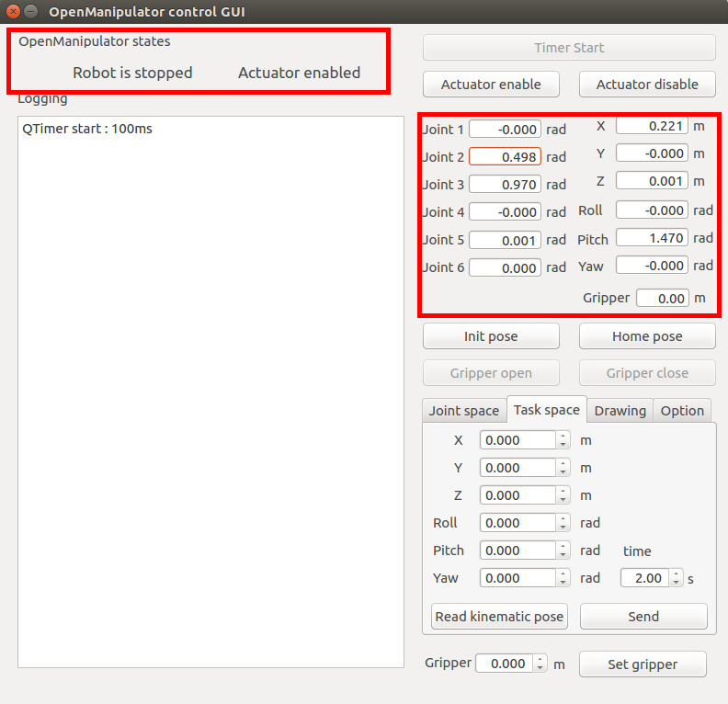Increment the bottom Gripper spinbox value
This screenshot has height=704, width=728.
540,659
